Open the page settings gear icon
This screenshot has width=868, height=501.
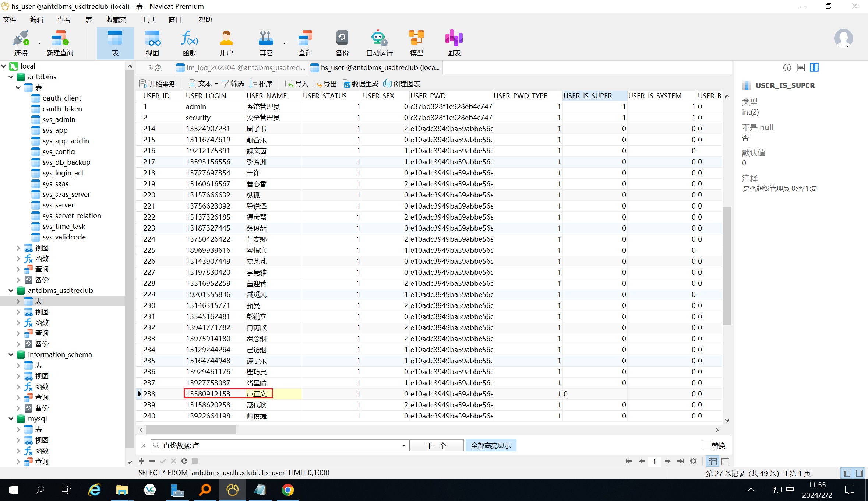(x=693, y=461)
